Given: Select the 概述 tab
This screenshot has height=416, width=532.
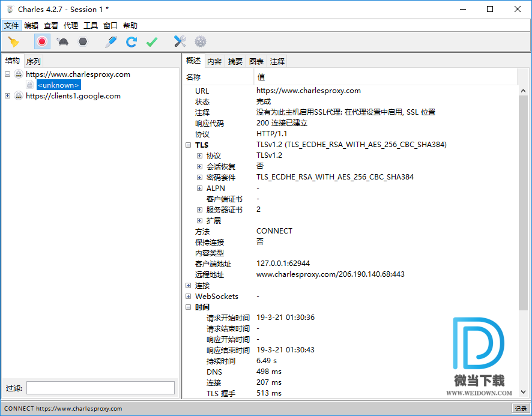Looking at the screenshot, I should 193,61.
